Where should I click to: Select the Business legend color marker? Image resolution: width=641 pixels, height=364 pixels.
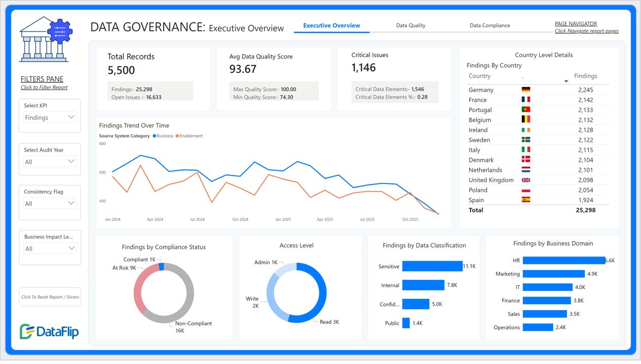point(154,136)
